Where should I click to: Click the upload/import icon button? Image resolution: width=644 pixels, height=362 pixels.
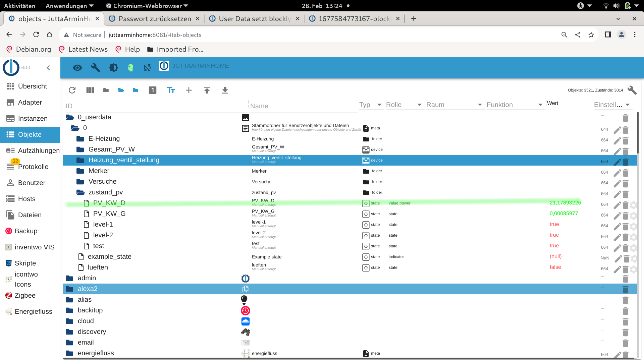207,90
